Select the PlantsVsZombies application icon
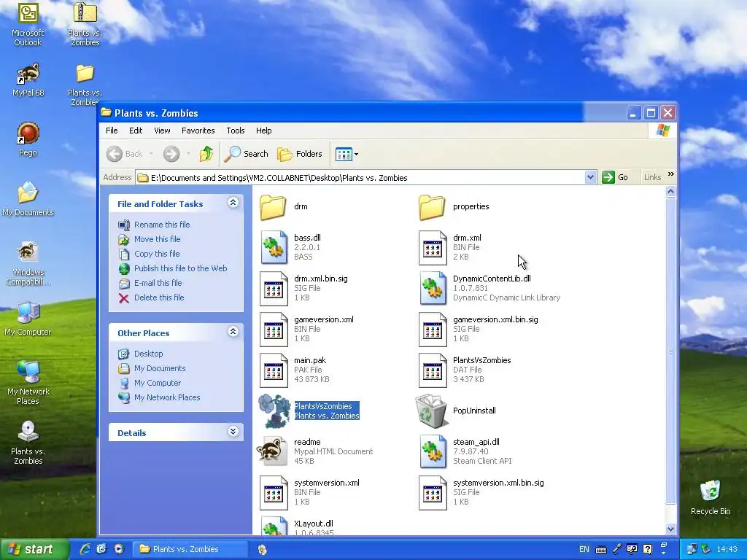 click(x=274, y=411)
